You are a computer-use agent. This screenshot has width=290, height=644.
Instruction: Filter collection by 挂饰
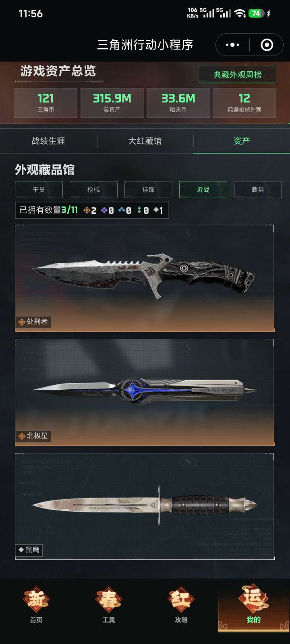click(x=148, y=190)
